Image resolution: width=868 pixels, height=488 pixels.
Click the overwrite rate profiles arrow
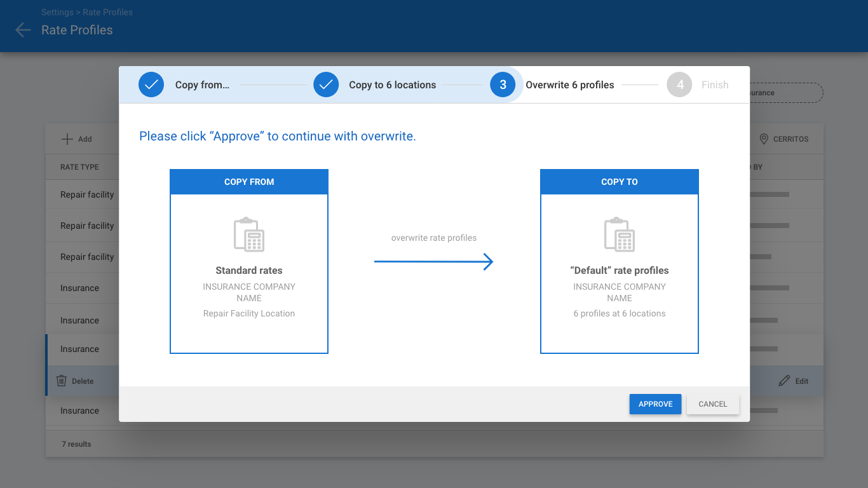pyautogui.click(x=433, y=261)
